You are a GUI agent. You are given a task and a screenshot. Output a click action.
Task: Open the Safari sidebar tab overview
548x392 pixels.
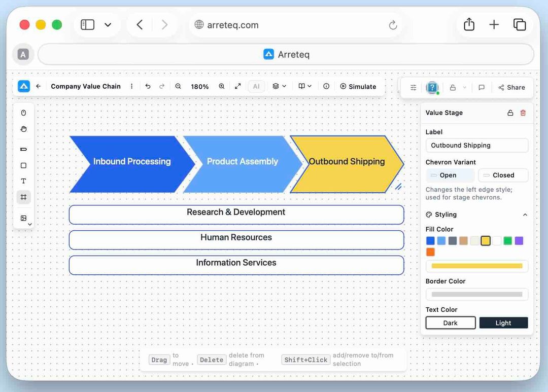pyautogui.click(x=87, y=24)
